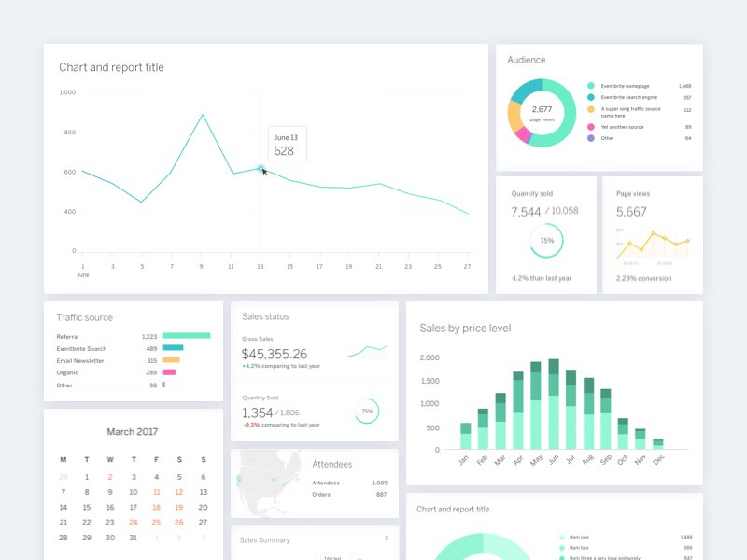The image size is (747, 560).
Task: Select highlighted March 18 in the calendar
Action: pyautogui.click(x=156, y=507)
